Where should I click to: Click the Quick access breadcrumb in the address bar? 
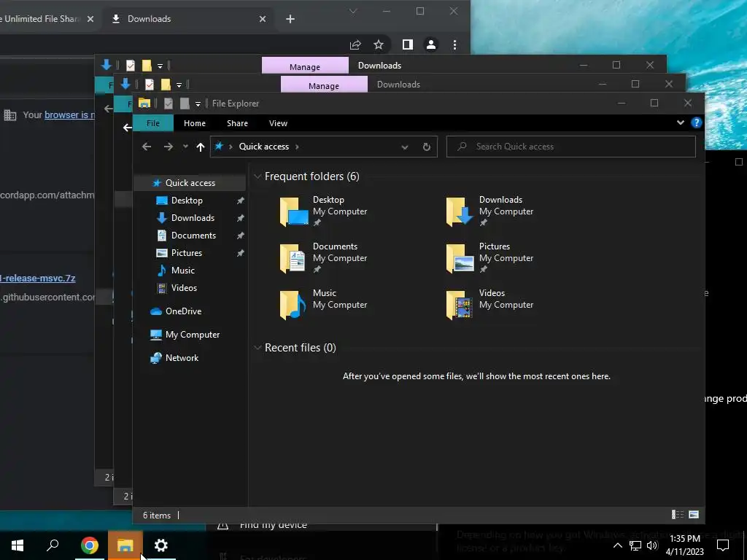pos(264,147)
